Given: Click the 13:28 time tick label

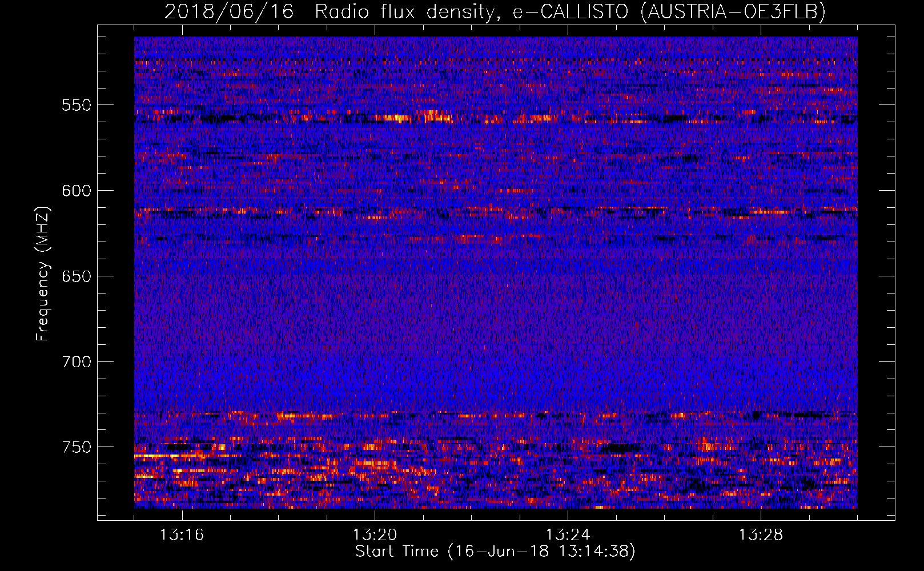Looking at the screenshot, I should (761, 535).
